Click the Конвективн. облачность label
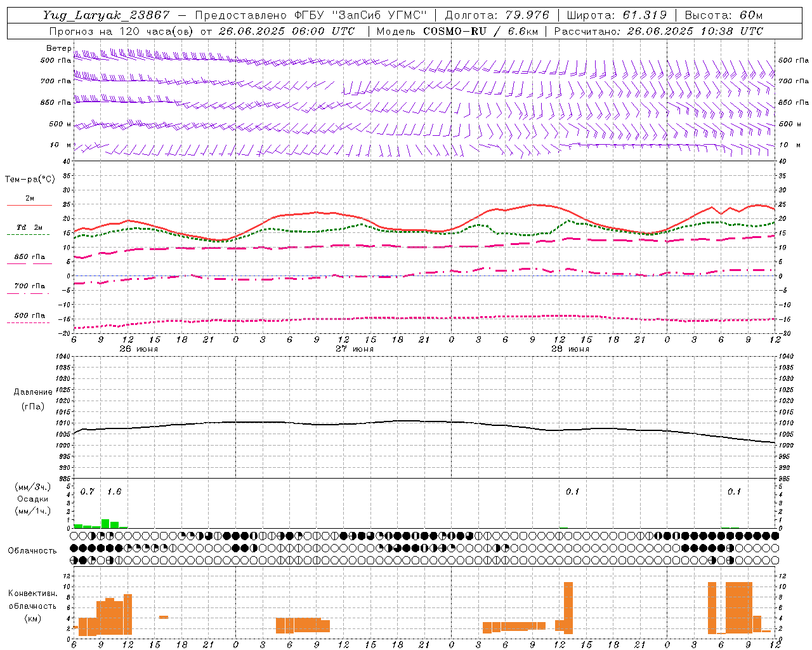Image resolution: width=812 pixels, height=650 pixels. (33, 600)
